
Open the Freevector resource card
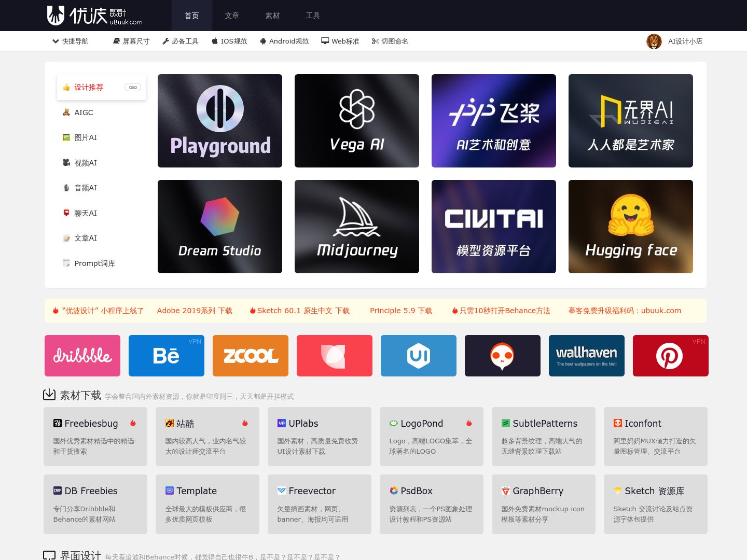click(320, 504)
